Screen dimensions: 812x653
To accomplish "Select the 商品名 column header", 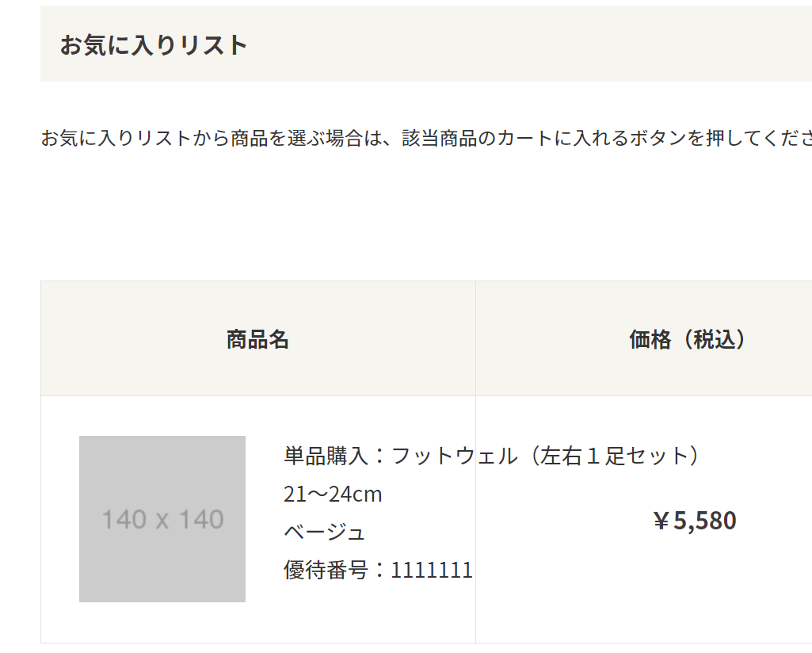I will pos(258,339).
